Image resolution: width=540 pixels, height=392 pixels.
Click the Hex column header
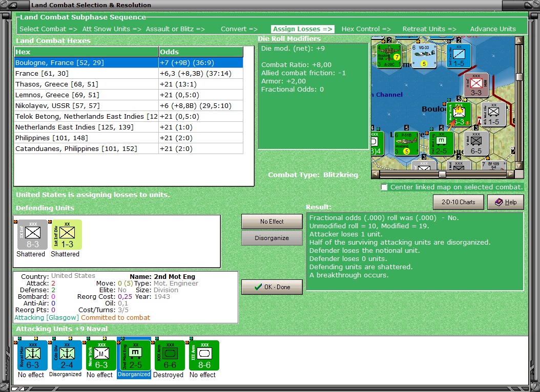(86, 52)
